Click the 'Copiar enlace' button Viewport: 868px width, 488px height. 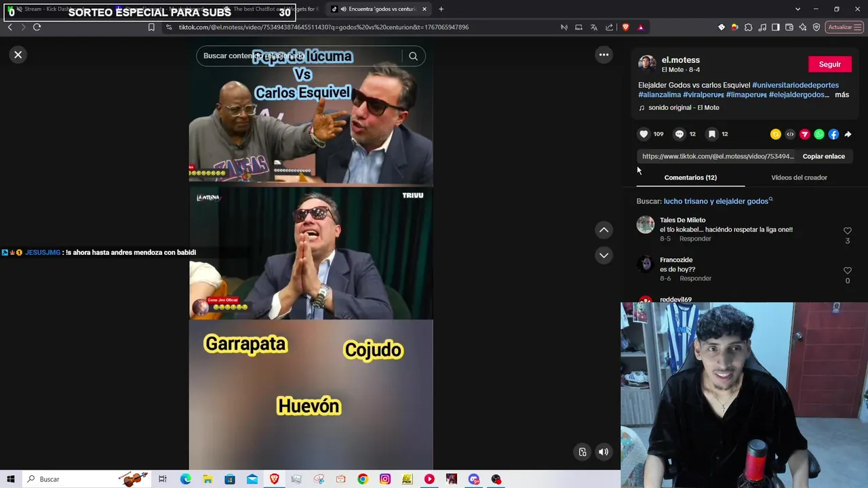tap(823, 157)
